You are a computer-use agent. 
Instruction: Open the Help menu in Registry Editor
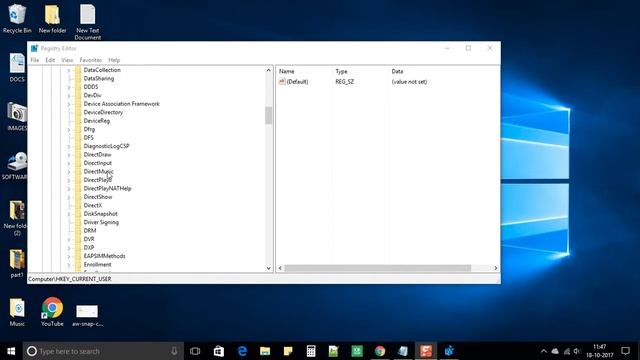click(114, 60)
